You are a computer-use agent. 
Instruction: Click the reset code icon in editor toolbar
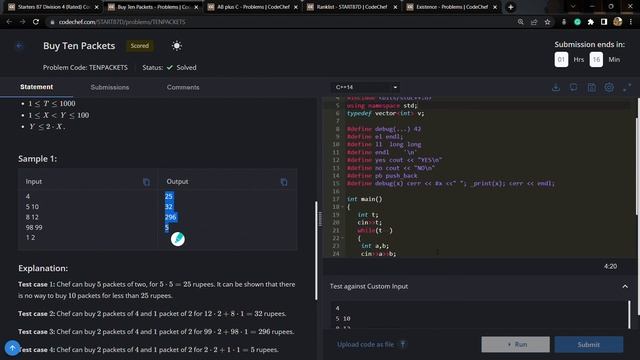pos(573,87)
